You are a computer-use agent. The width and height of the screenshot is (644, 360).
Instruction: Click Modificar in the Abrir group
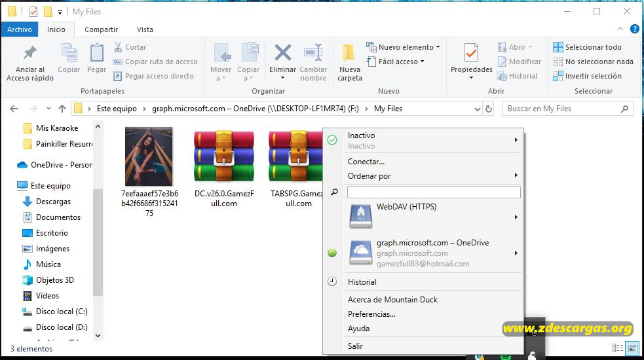(x=520, y=62)
